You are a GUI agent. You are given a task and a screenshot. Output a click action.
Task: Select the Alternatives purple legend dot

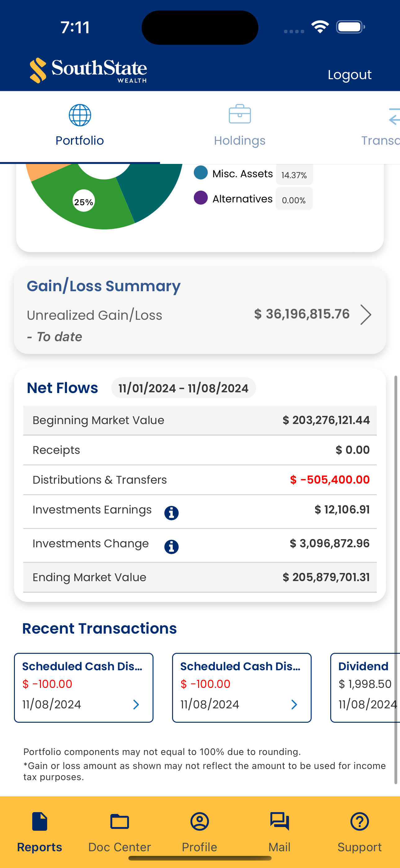[x=201, y=198]
